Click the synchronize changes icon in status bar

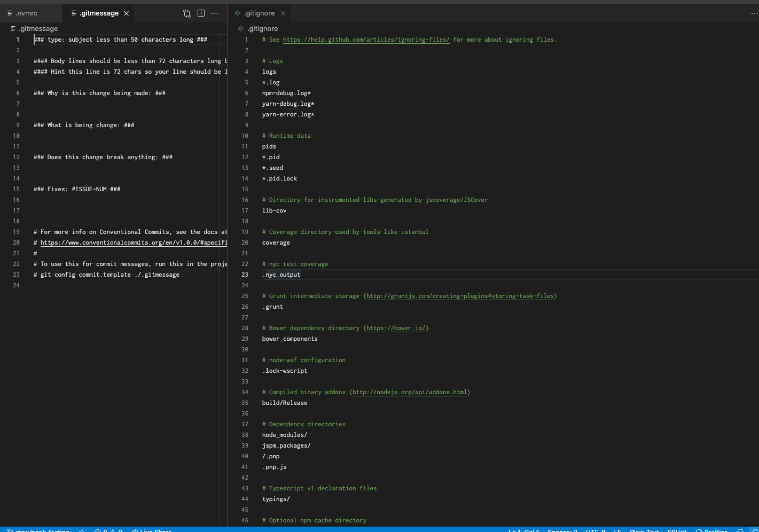coord(81,530)
